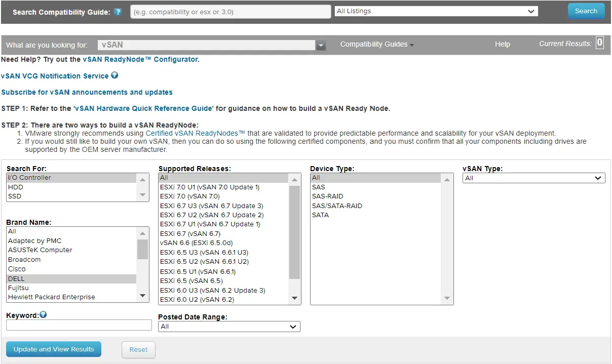Viewport: 612px width, 364px height.
Task: Click Brand Name list scroll-up arrow
Action: [x=143, y=233]
